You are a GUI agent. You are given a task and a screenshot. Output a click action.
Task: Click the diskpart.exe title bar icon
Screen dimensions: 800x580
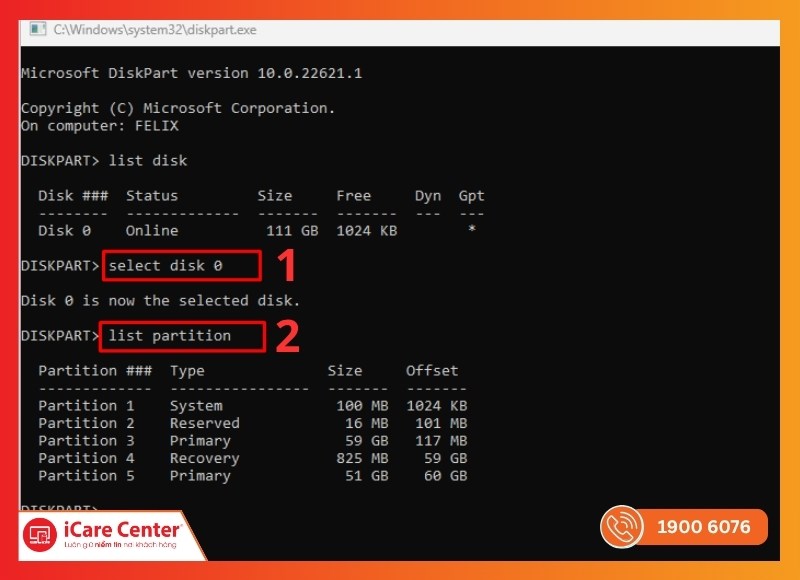point(38,30)
